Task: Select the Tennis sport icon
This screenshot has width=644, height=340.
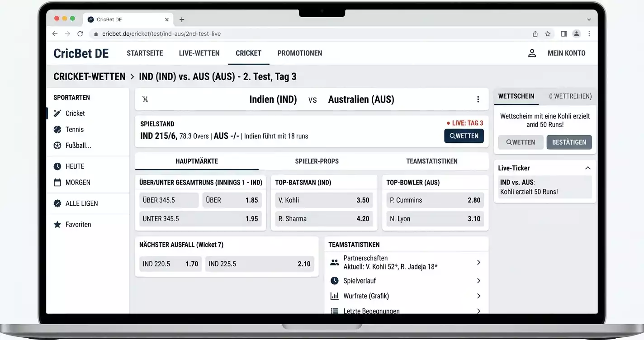Action: coord(57,130)
